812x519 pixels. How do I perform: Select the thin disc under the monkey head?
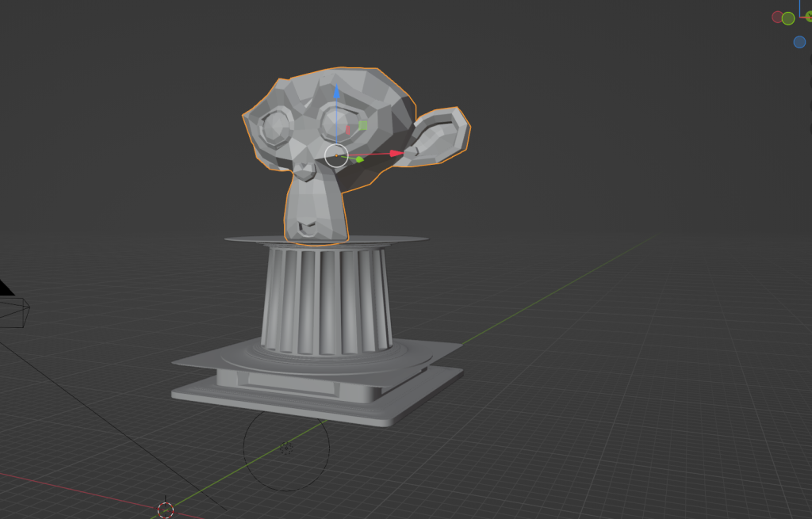[326, 239]
